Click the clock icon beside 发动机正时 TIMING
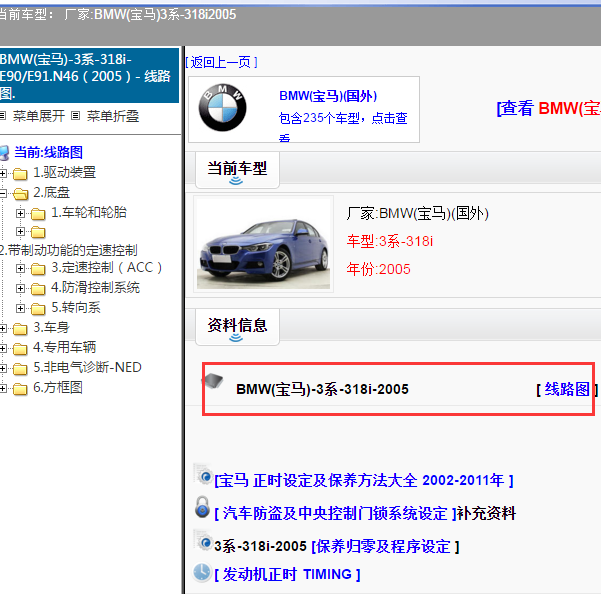The height and width of the screenshot is (594, 601). (x=202, y=573)
